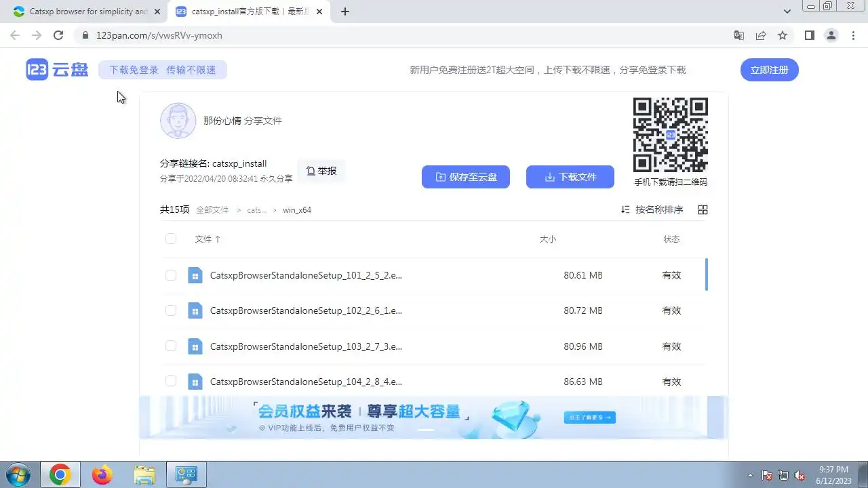Screen dimensions: 868x488
Task: Open CatsxpBrowserStandaloneSetup_101_2_5_2 file
Action: 306,275
